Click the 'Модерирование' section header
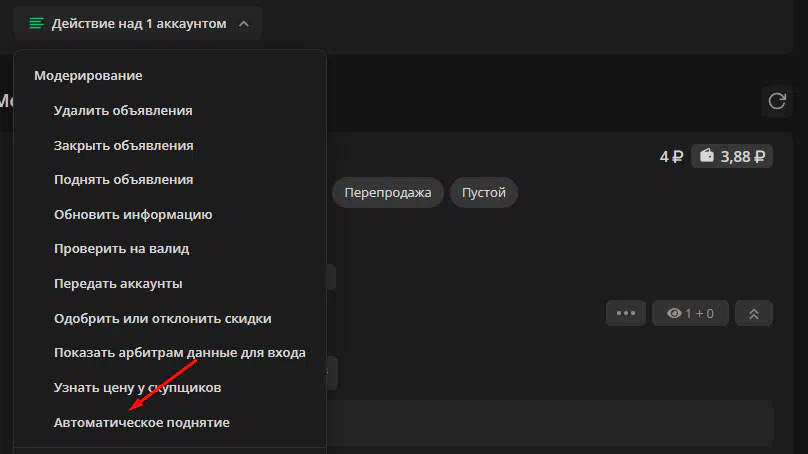808x454 pixels. tap(88, 75)
